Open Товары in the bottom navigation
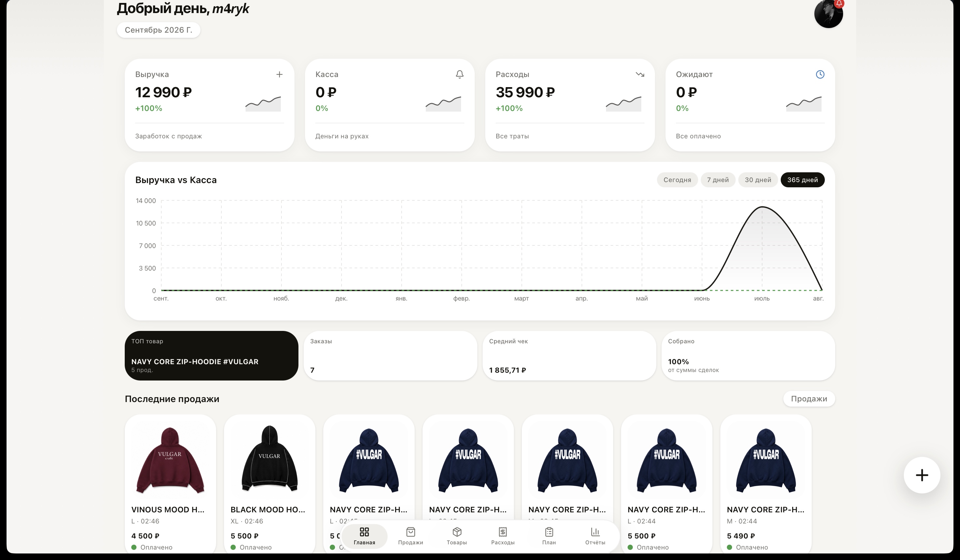The width and height of the screenshot is (960, 560). coord(456,536)
